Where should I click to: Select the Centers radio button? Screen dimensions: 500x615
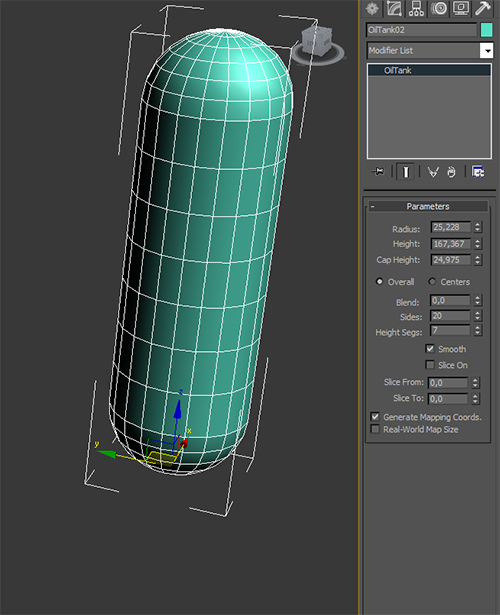tap(432, 282)
